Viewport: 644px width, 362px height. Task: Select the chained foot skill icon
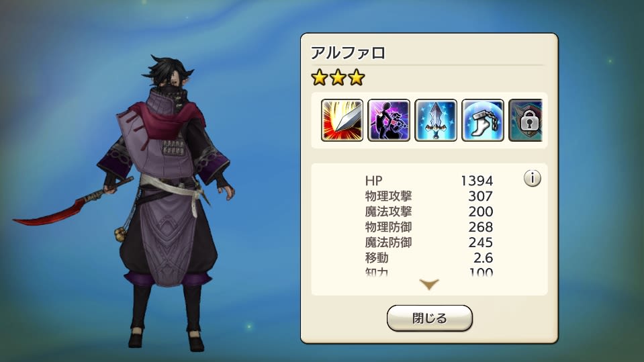(483, 120)
